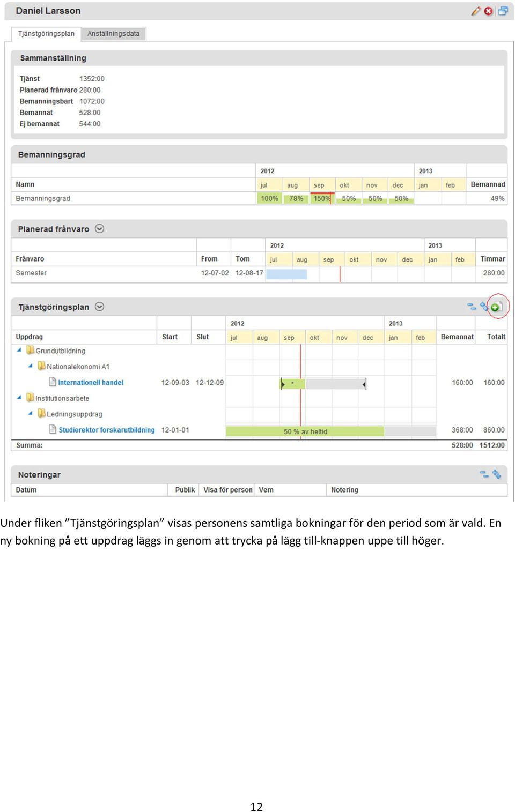Click the Notering column header
Screen dimensions: 515x812
(345, 490)
